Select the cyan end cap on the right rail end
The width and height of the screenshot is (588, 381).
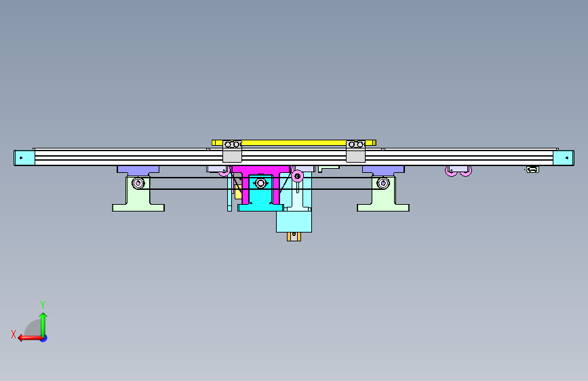(x=564, y=158)
